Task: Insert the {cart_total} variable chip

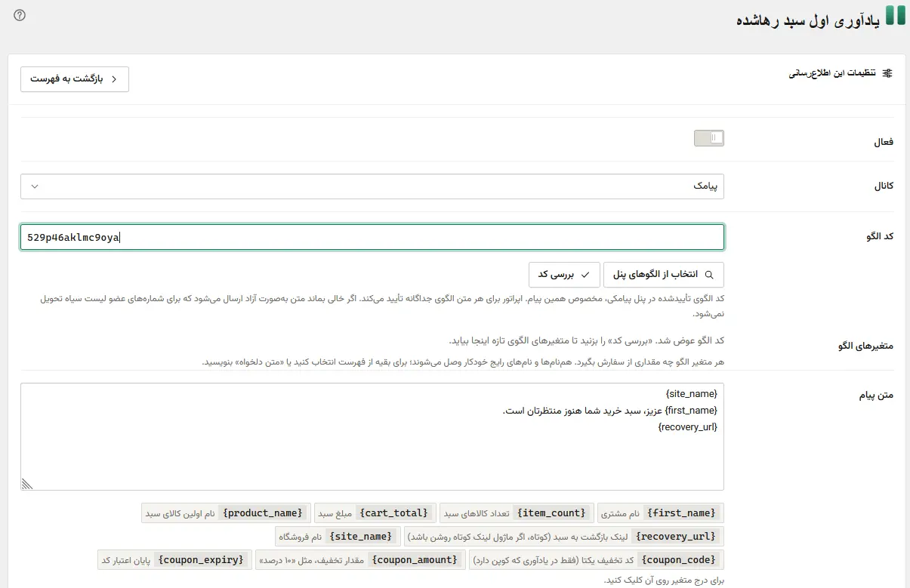Action: 375,513
